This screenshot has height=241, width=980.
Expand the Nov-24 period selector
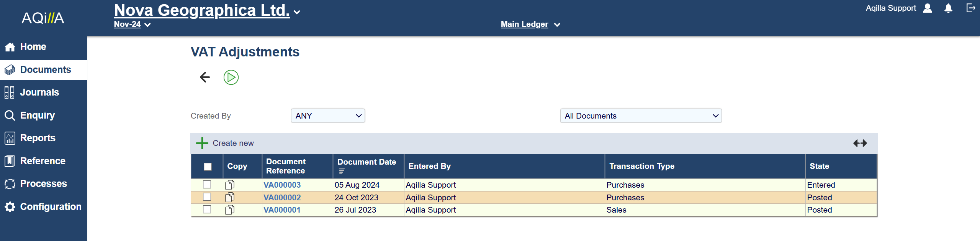pos(132,25)
